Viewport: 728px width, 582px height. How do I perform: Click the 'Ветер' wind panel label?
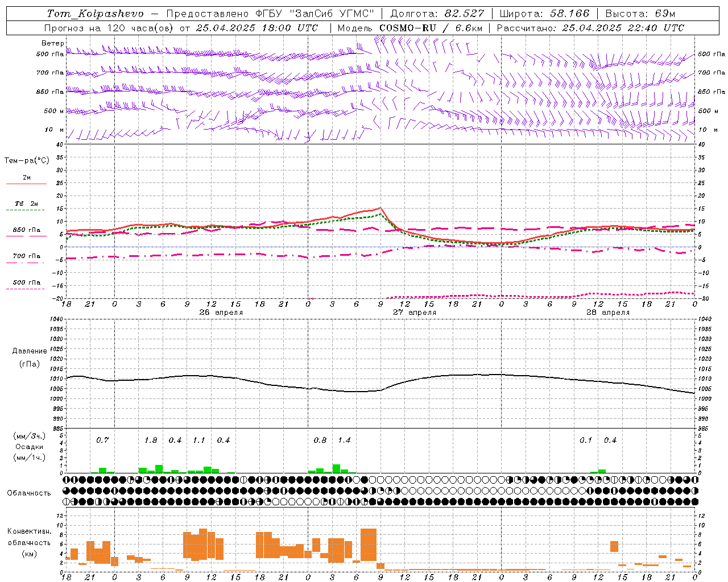[53, 43]
